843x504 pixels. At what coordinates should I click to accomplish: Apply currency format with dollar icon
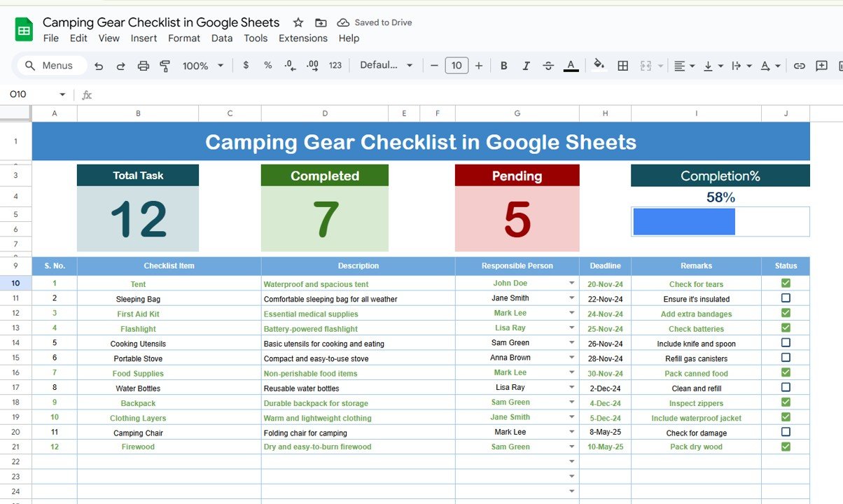click(x=246, y=65)
